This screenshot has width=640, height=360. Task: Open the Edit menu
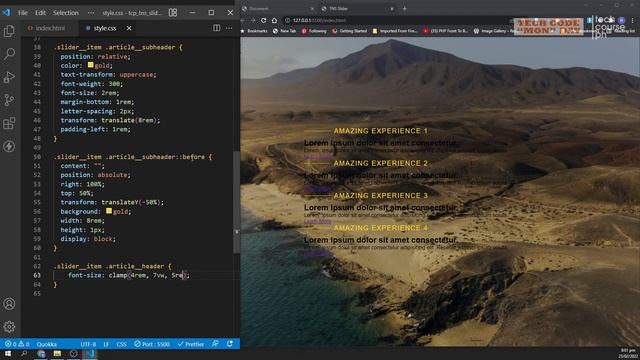pyautogui.click(x=40, y=13)
